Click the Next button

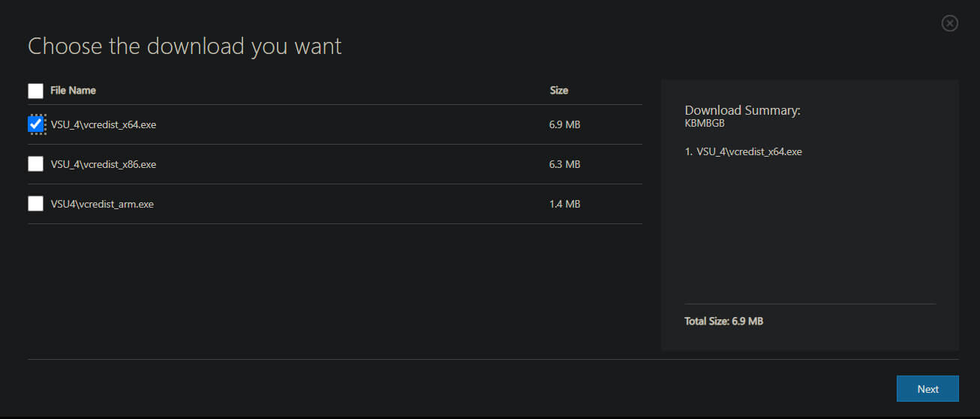click(927, 389)
